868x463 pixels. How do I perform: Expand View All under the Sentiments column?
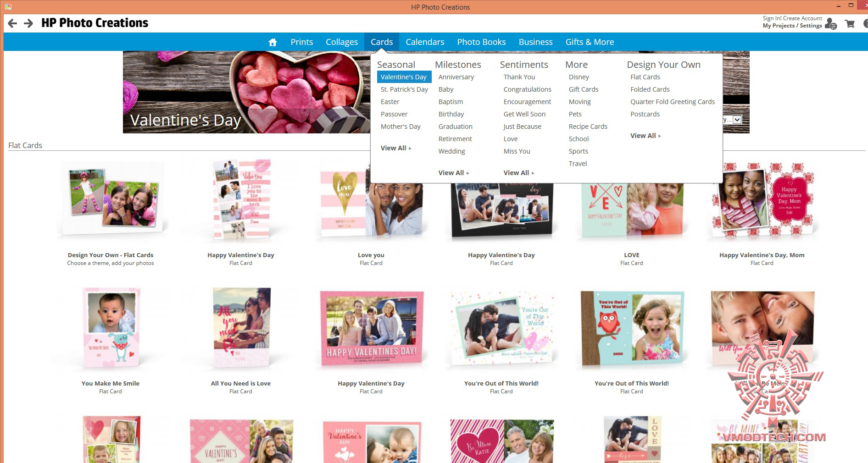tap(519, 173)
